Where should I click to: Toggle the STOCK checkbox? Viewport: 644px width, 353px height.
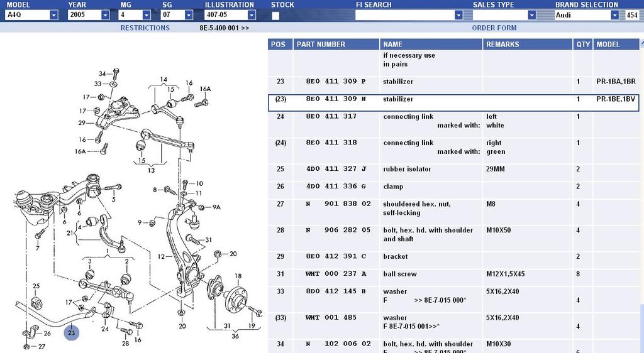coord(275,16)
